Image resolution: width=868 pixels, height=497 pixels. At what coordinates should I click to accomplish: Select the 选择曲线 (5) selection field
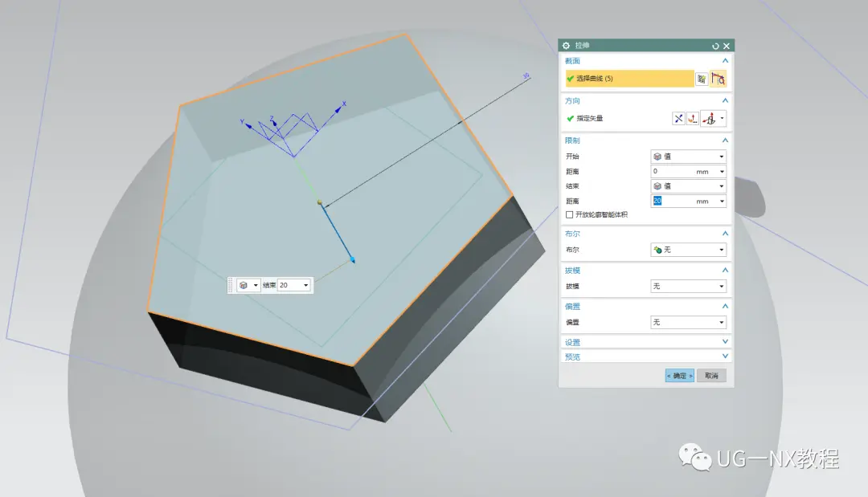click(x=629, y=79)
